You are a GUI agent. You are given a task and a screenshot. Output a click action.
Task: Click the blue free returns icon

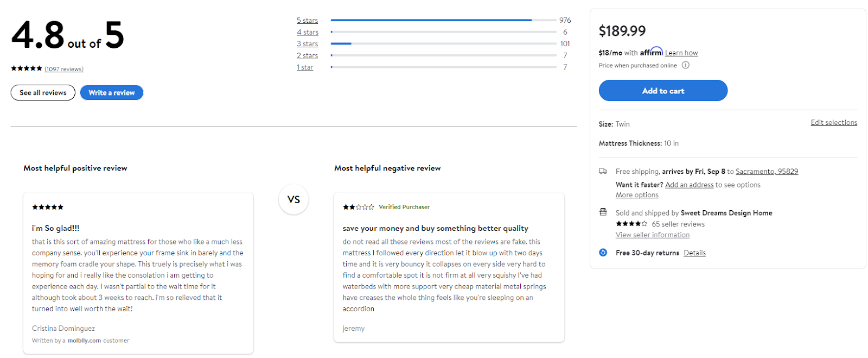tap(603, 253)
